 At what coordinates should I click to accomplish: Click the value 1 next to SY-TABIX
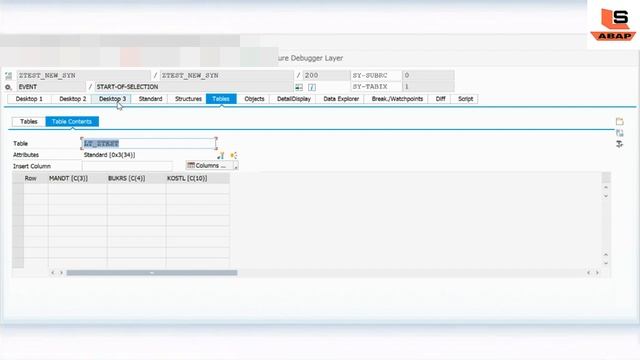pyautogui.click(x=428, y=87)
